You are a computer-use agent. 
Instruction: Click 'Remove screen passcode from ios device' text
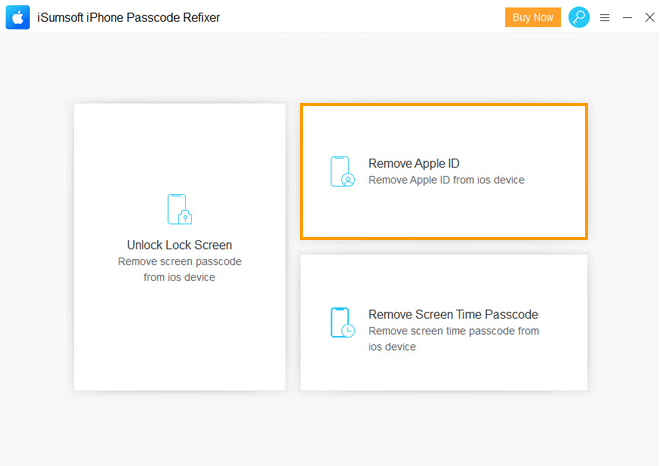tap(180, 269)
